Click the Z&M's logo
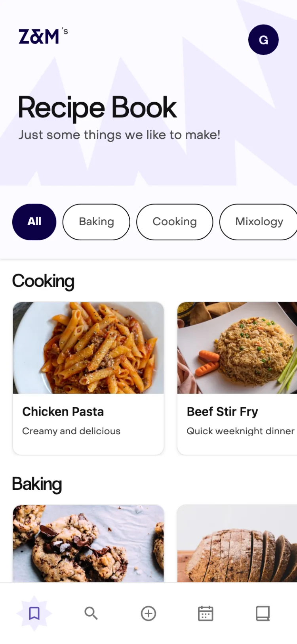 (x=43, y=36)
